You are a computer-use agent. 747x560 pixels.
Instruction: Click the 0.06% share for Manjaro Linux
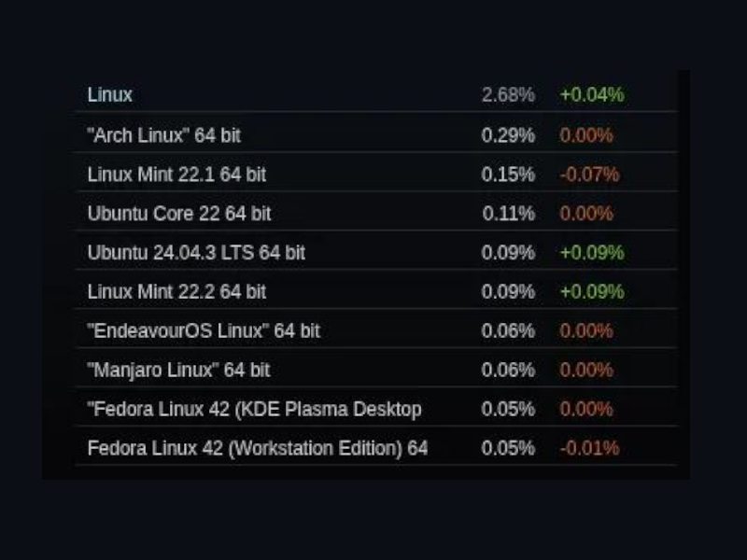[x=508, y=371]
